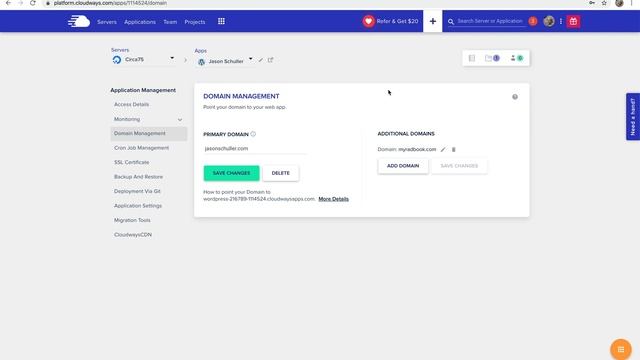Click the Refer & Get $20 heart icon
Viewport: 640px width, 360px height.
tap(368, 21)
